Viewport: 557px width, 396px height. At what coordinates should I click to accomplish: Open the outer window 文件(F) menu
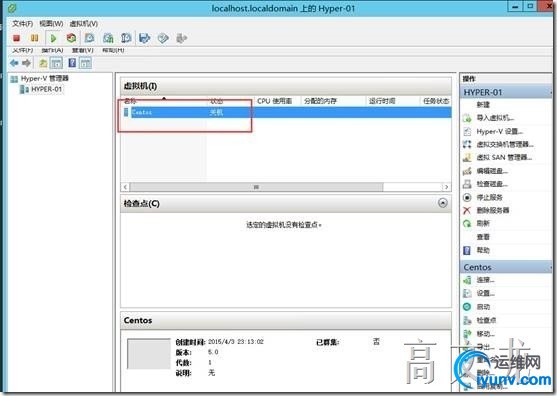[x=22, y=24]
